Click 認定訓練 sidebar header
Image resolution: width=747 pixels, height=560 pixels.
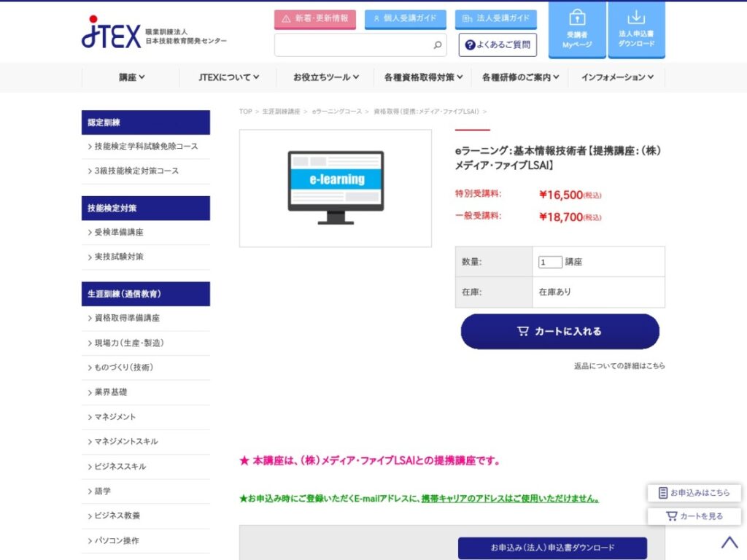[146, 122]
